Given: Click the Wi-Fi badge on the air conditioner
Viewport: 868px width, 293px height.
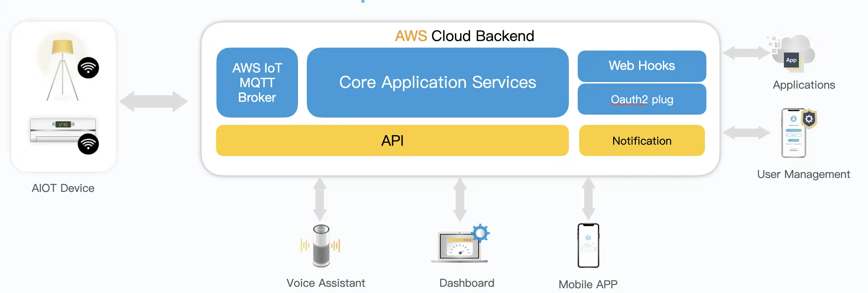Looking at the screenshot, I should point(88,144).
